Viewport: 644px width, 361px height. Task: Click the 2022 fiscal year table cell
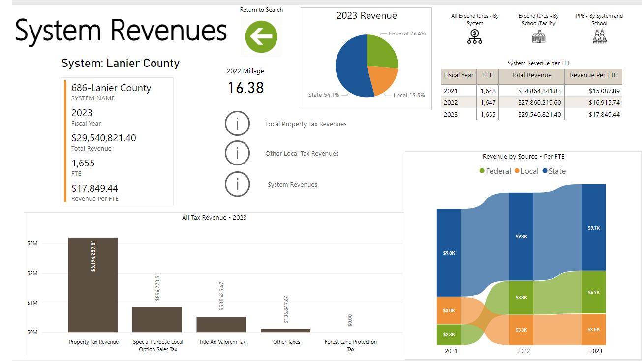[459, 102]
